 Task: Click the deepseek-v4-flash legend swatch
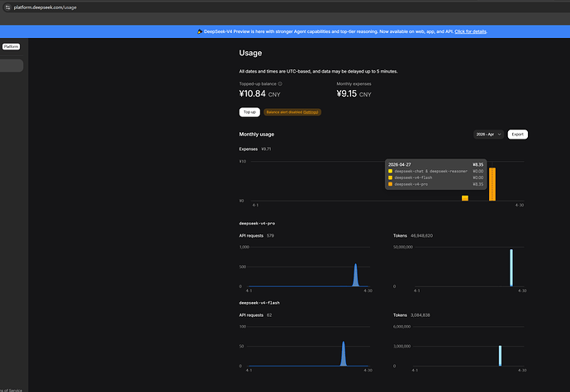click(x=390, y=177)
